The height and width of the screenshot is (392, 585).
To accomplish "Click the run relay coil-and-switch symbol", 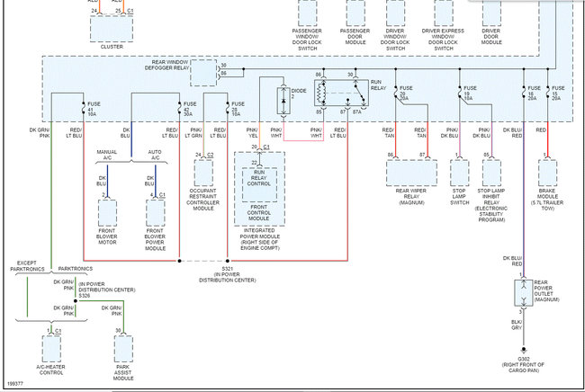I will [x=341, y=94].
